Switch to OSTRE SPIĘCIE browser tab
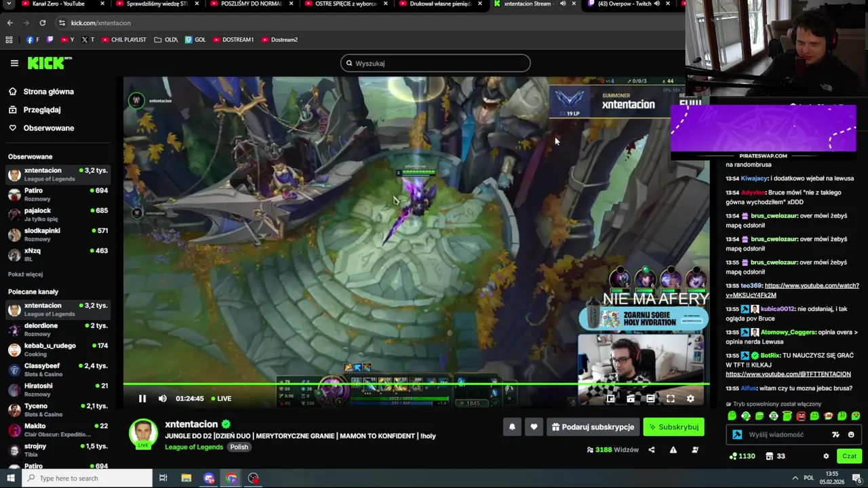The width and height of the screenshot is (868, 488). pyautogui.click(x=345, y=4)
